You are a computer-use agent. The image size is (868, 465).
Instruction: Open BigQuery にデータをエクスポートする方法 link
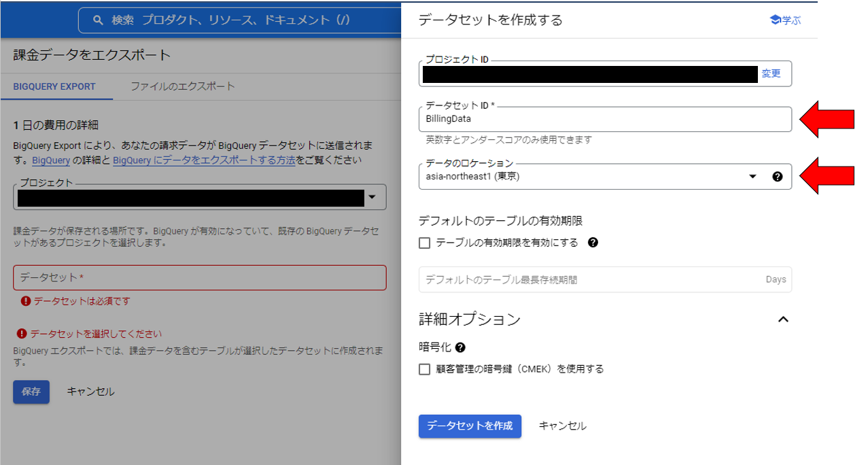click(204, 160)
